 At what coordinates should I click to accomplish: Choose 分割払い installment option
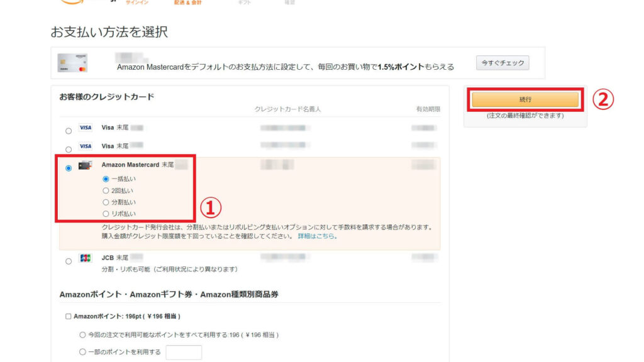(x=106, y=202)
